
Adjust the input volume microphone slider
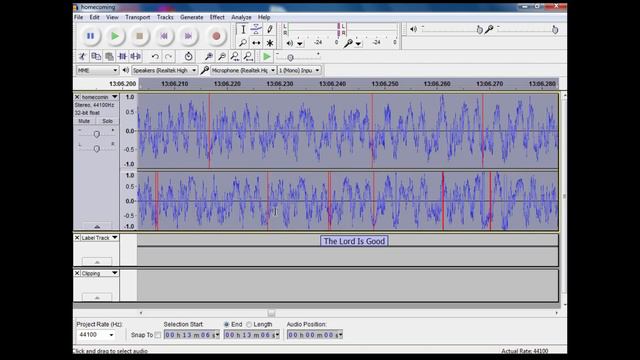tap(555, 29)
